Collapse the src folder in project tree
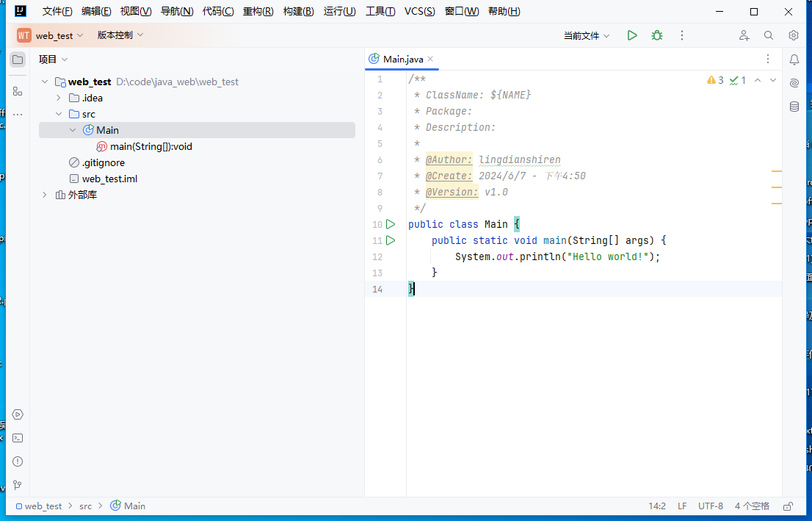Screen dimensions: 812x521 [59, 114]
